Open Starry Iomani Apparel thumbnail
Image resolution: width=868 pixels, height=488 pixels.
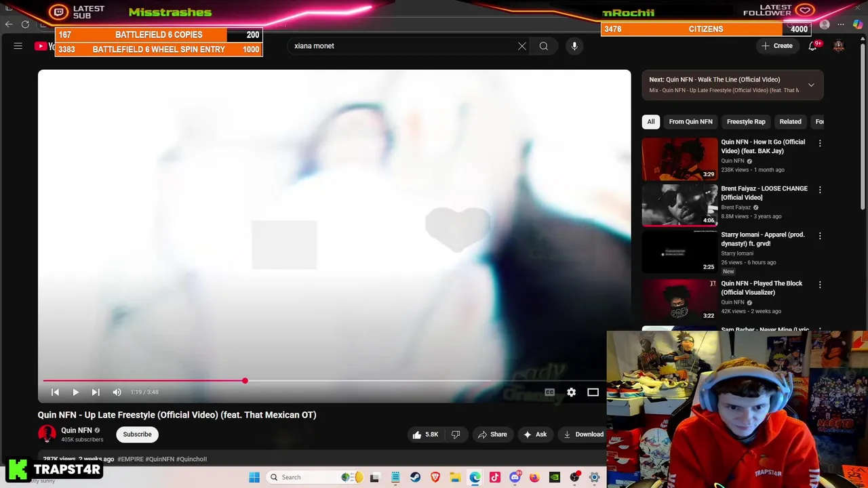(679, 251)
